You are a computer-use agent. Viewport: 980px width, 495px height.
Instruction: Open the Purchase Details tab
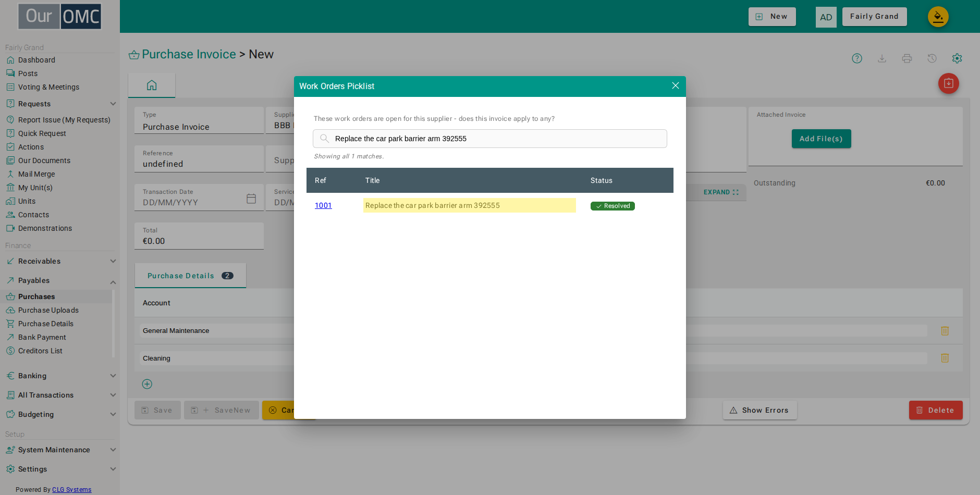190,276
